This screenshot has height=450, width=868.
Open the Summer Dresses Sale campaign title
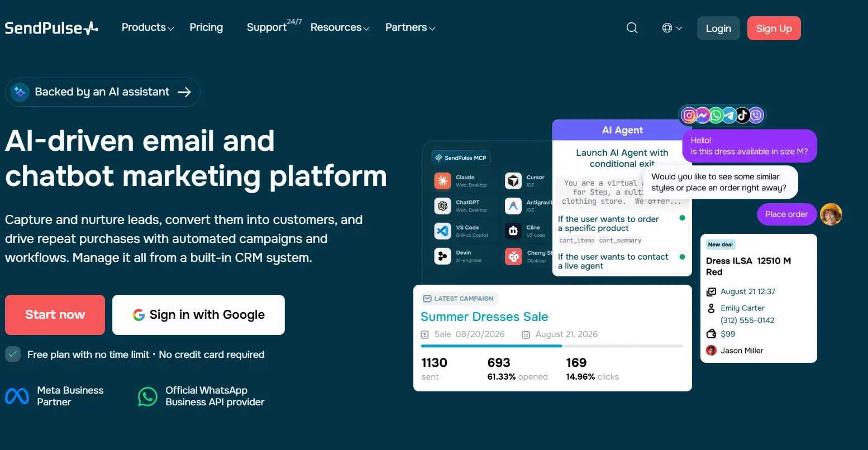[484, 317]
